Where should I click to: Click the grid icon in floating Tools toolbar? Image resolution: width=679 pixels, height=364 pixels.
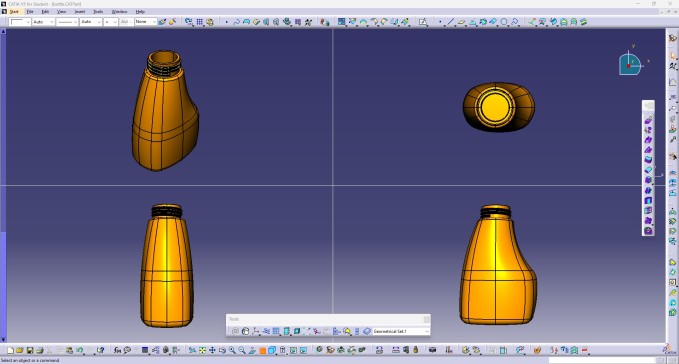276,331
